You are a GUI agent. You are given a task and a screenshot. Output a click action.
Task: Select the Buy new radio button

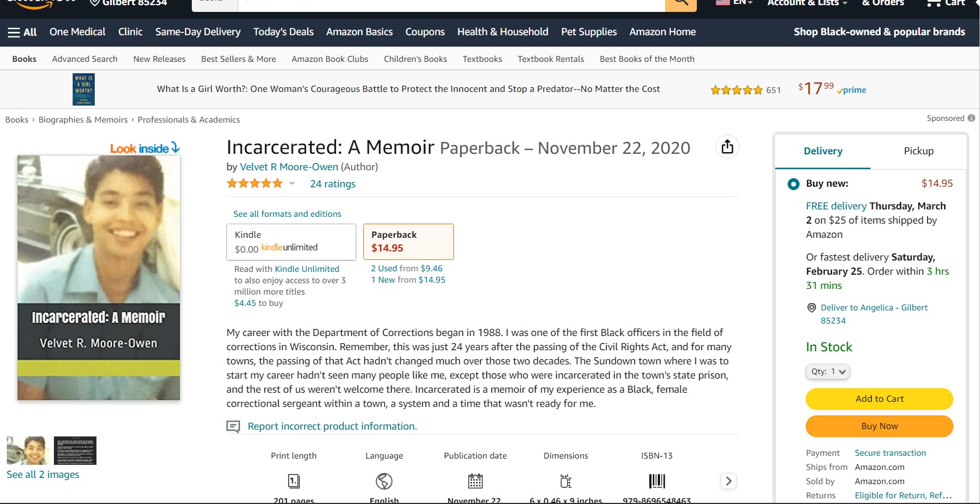click(x=793, y=184)
